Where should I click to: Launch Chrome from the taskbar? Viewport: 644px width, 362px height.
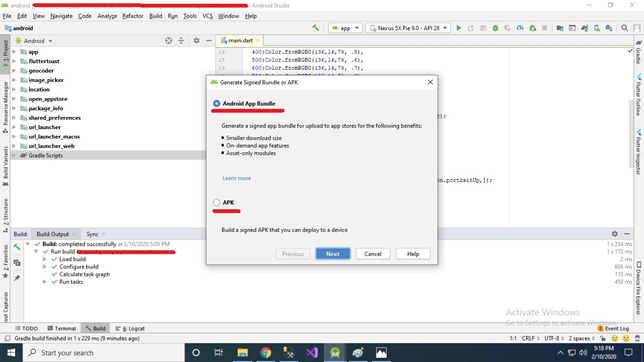point(266,353)
